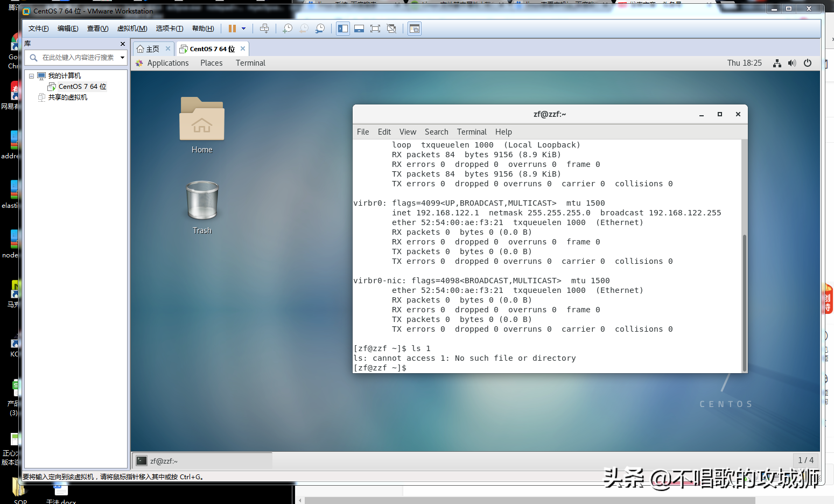The height and width of the screenshot is (504, 834).
Task: Click the Unity mode toolbar icon
Action: pyautogui.click(x=391, y=29)
